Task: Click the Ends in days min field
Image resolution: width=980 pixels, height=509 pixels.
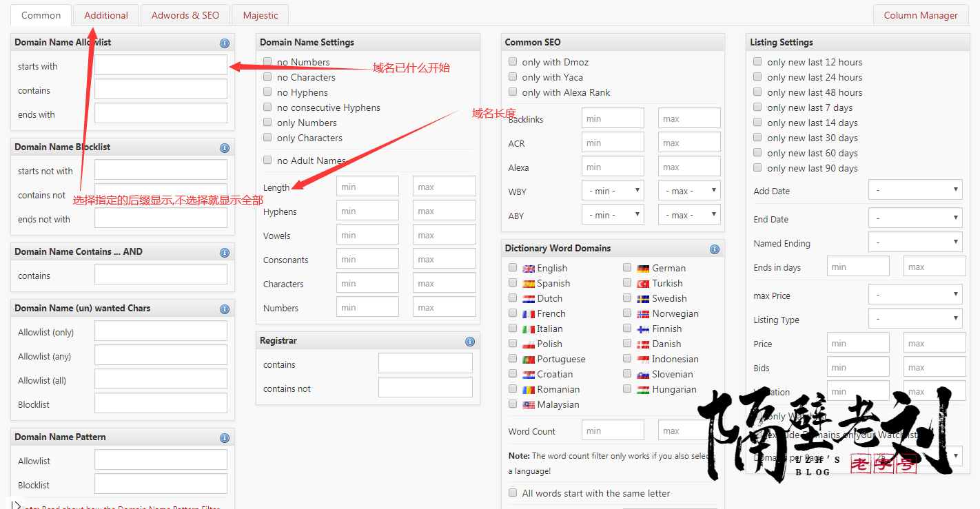Action: point(858,267)
